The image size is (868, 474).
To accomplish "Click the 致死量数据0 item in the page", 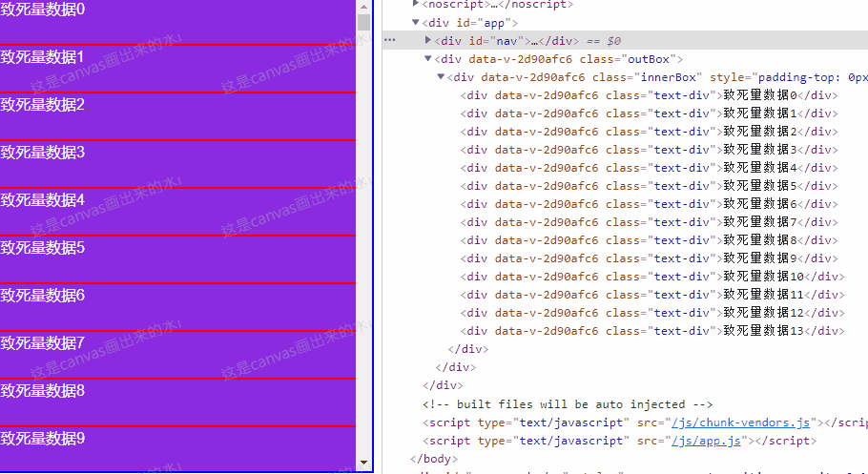I will 177,22.
